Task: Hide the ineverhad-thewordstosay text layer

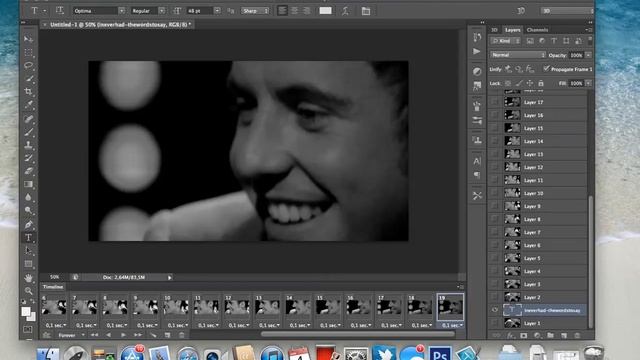Action: (495, 310)
